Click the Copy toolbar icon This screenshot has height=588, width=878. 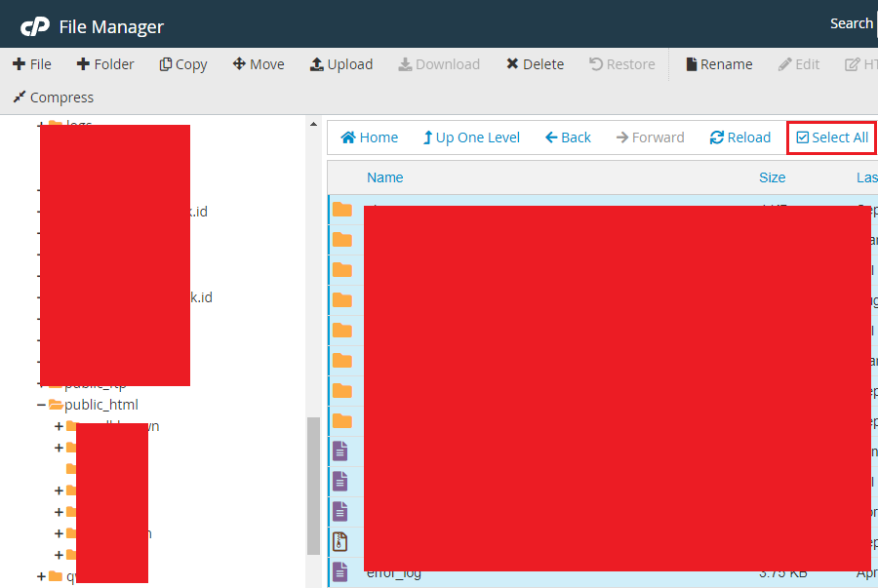tap(183, 64)
